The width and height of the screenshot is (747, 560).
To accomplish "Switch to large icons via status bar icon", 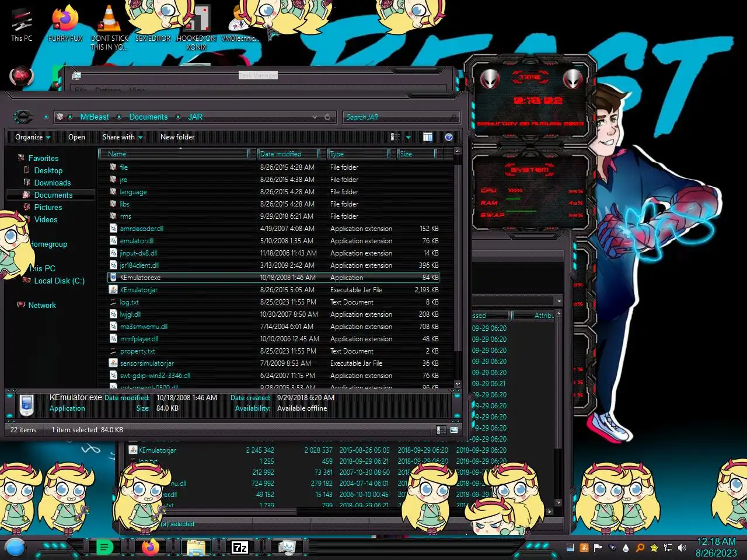I will [x=454, y=430].
